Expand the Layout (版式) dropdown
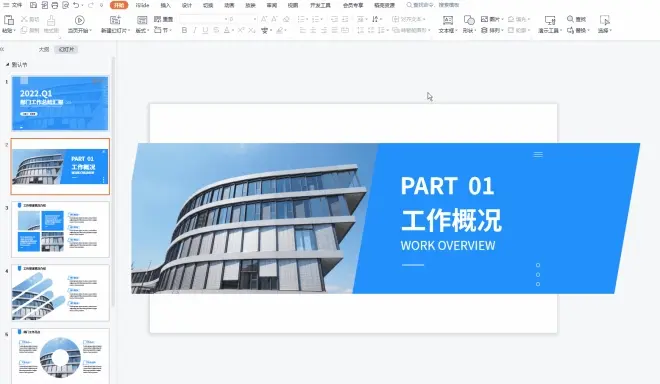The width and height of the screenshot is (660, 384). 142,30
